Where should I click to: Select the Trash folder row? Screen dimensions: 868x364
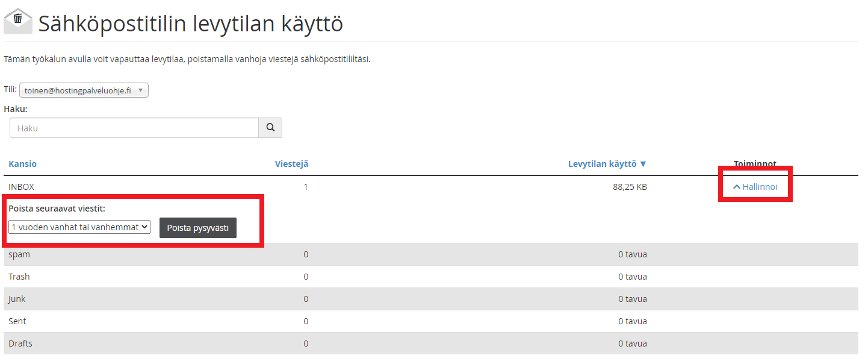(19, 277)
